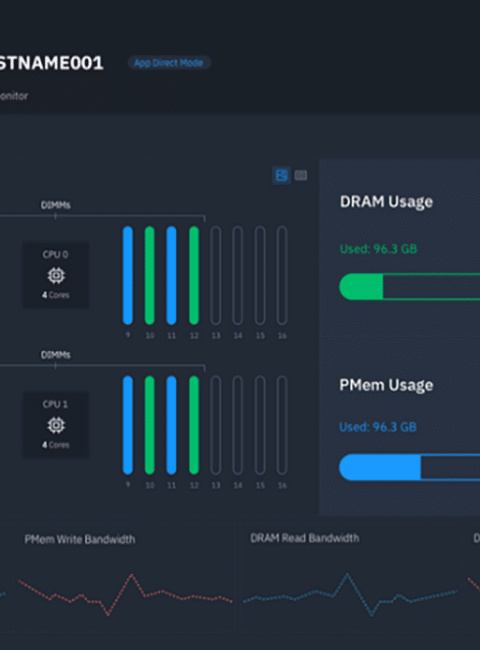
Task: Click the PMem Write Bandwidth title
Action: 80,539
